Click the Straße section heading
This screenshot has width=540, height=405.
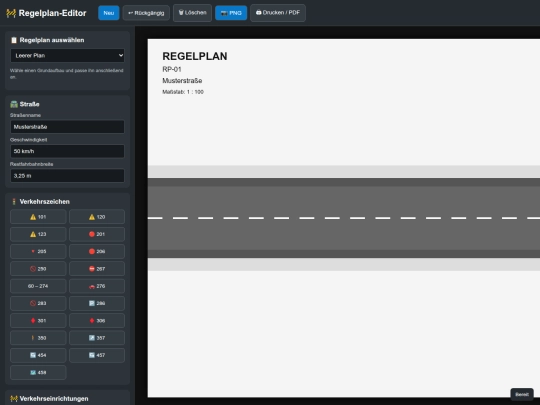pyautogui.click(x=25, y=104)
